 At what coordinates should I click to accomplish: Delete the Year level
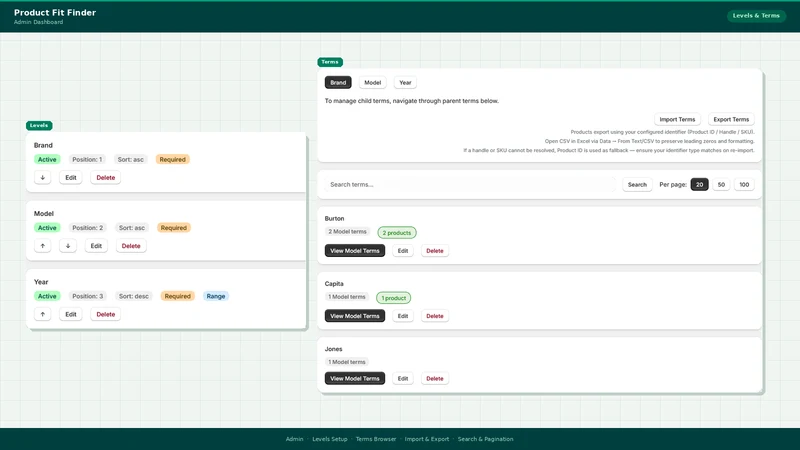point(106,314)
